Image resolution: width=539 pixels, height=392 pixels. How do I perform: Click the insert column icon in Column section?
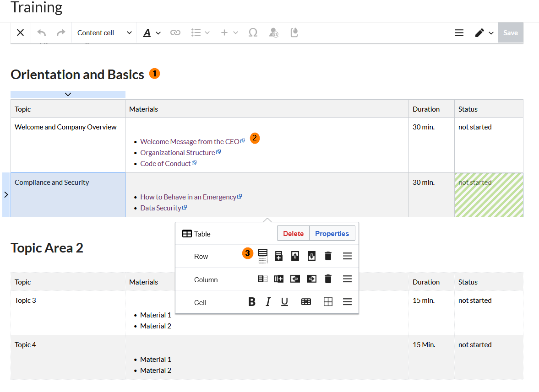click(x=278, y=279)
